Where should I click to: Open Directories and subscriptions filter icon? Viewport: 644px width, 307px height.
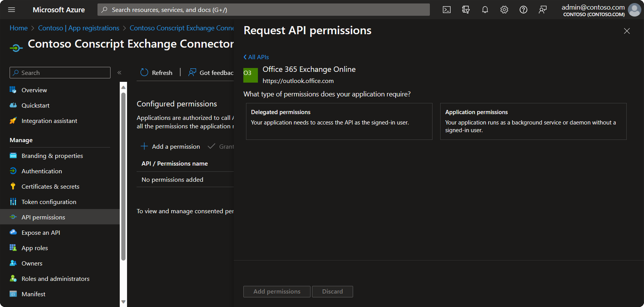[466, 10]
